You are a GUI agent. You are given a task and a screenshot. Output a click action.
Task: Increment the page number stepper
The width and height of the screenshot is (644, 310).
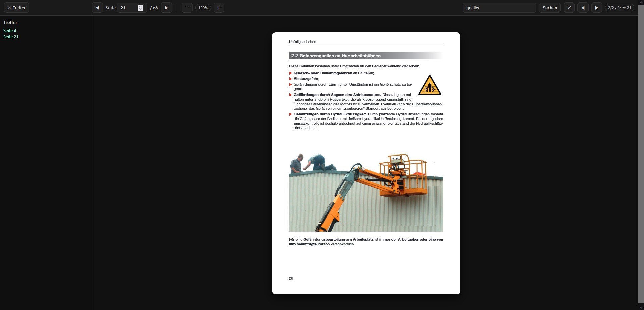coord(140,6)
